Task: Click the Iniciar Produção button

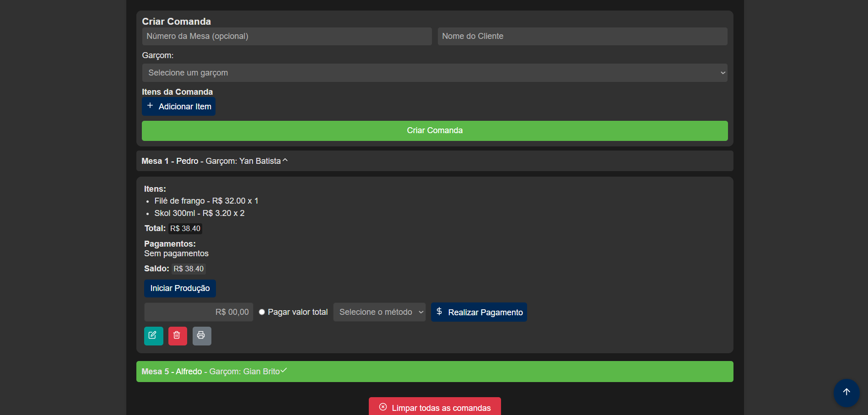Action: tap(180, 288)
